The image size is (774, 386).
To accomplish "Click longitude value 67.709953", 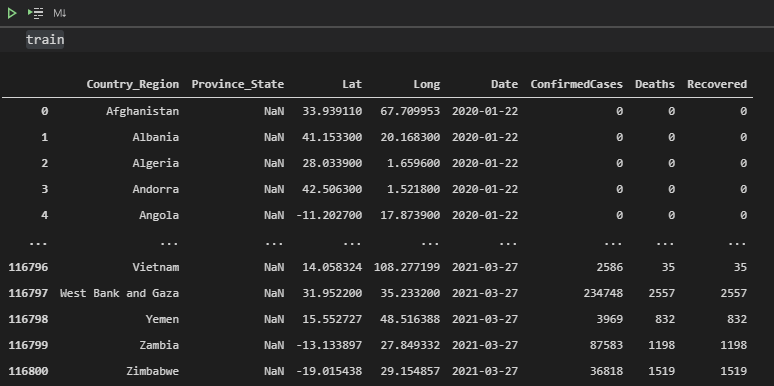I will tap(410, 111).
